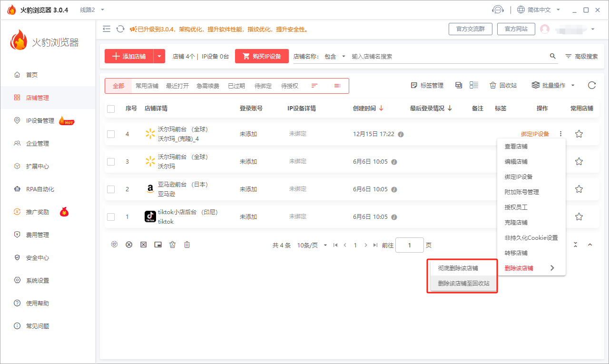Screen dimensions: 609x364
Task: Click the store name search input field
Action: click(x=447, y=56)
